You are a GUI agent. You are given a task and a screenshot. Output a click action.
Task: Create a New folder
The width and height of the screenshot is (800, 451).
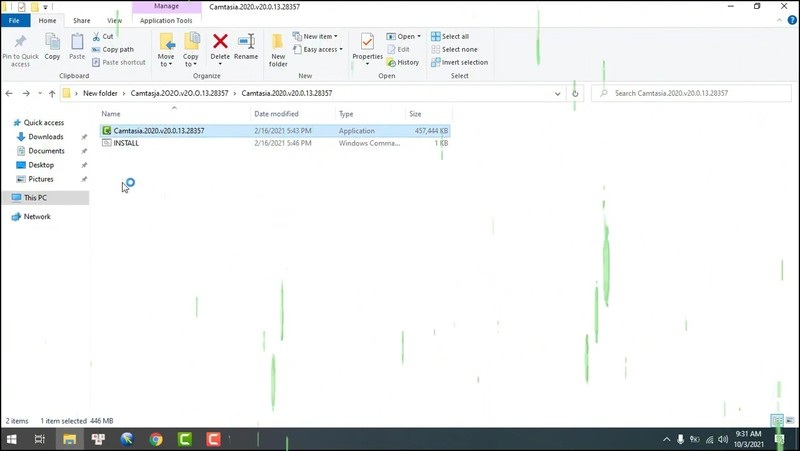pos(278,50)
